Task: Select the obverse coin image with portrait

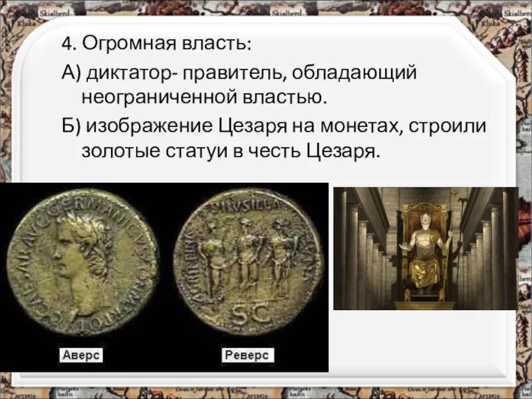Action: click(x=82, y=262)
